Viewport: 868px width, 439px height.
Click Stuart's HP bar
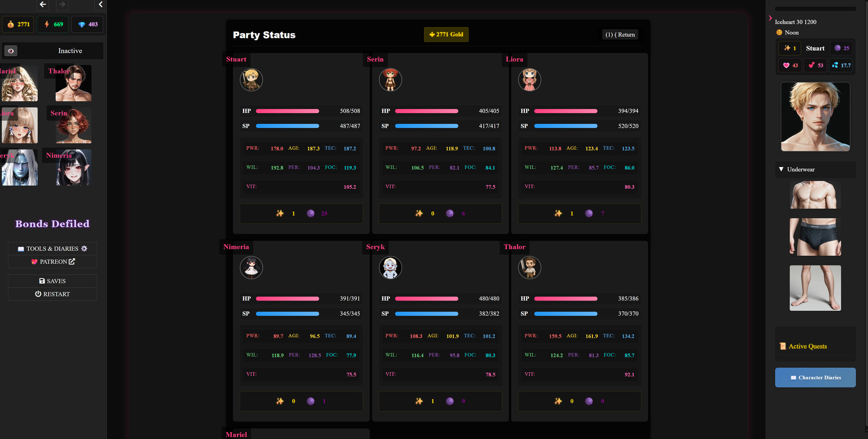(x=288, y=111)
